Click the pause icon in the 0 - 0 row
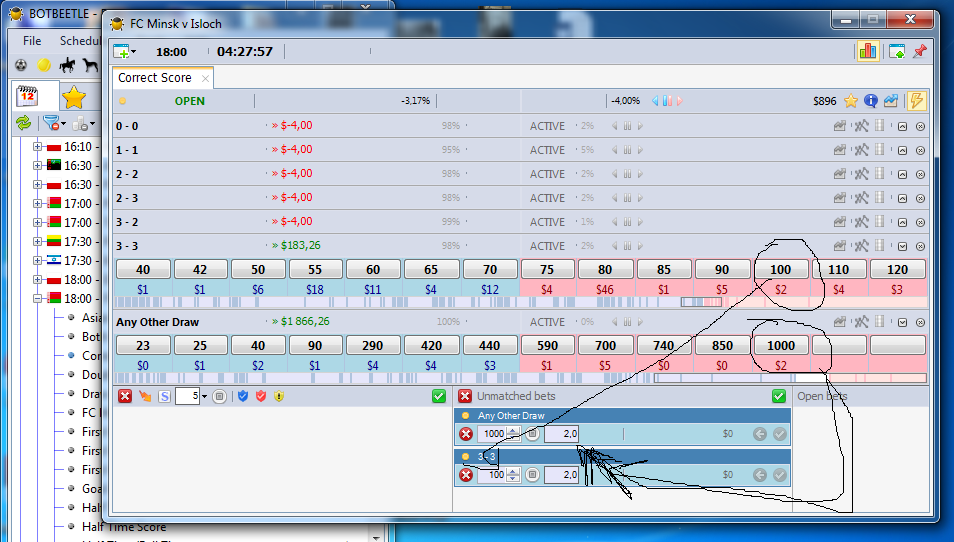This screenshot has width=954, height=542. click(627, 126)
